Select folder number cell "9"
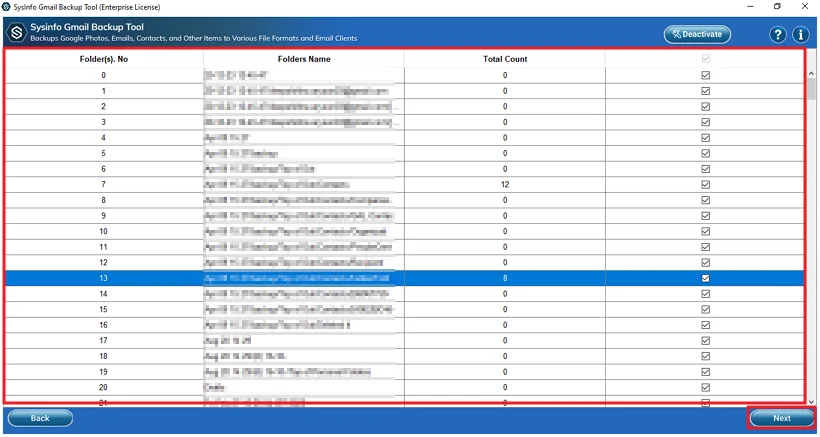The height and width of the screenshot is (437, 820). [x=104, y=215]
